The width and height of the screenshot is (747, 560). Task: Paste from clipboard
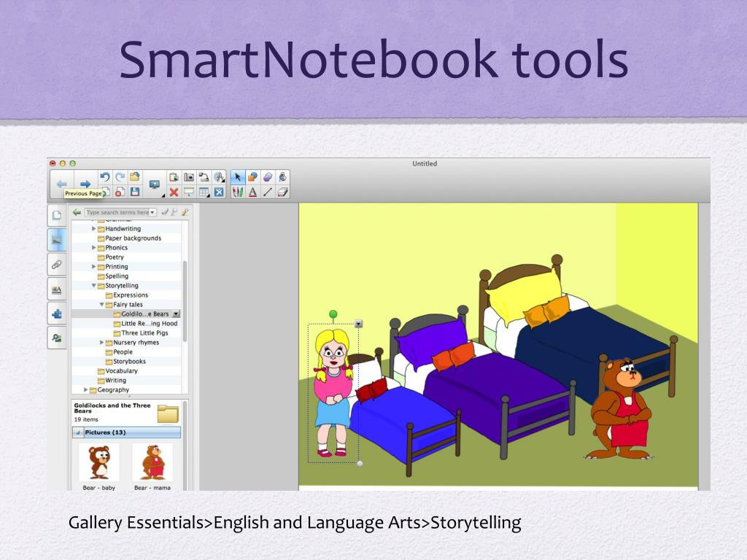coord(174,177)
